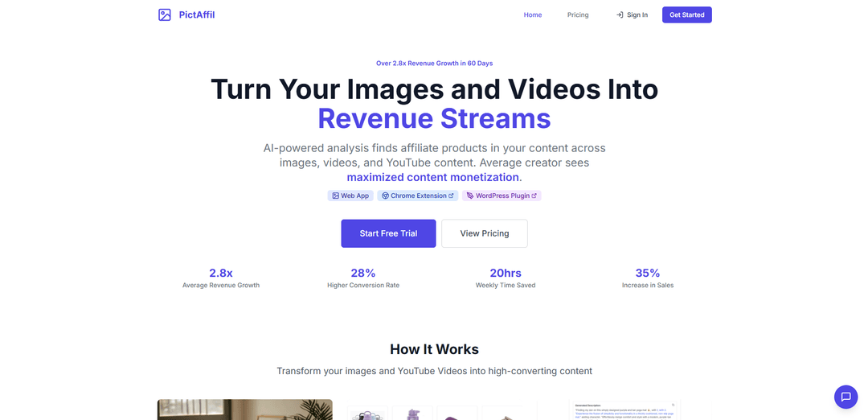
Task: Click the Web App picture icon
Action: pyautogui.click(x=335, y=196)
